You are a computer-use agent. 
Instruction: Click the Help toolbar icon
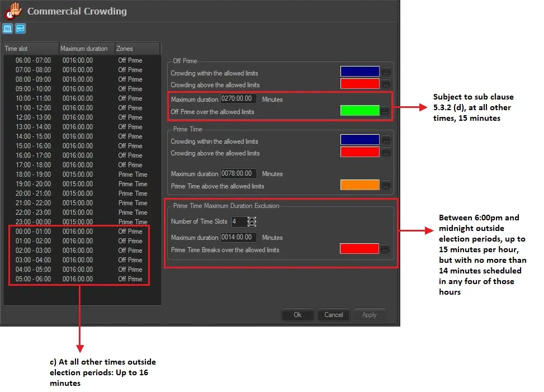point(21,29)
